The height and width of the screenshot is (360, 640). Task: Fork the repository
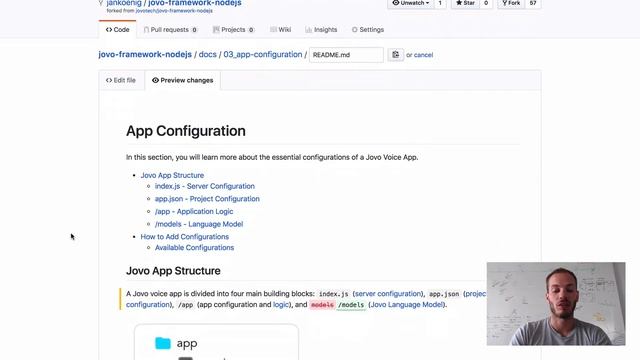[511, 3]
